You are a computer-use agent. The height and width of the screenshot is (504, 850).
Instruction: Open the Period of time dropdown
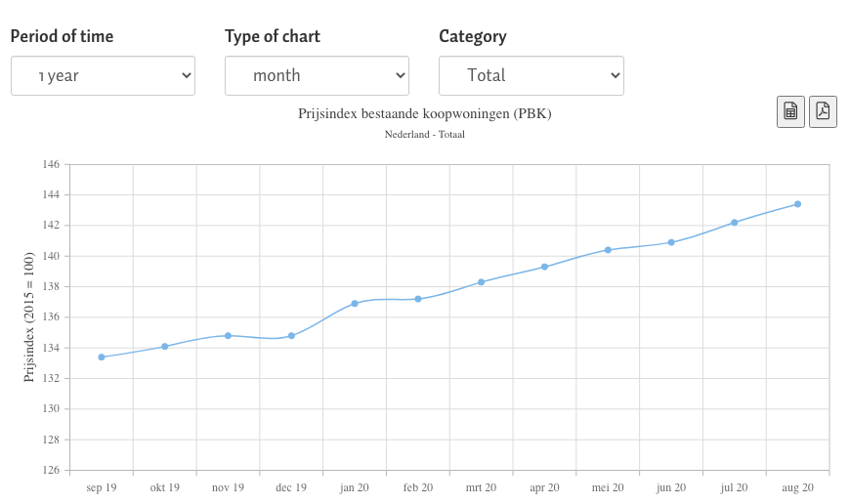[x=103, y=76]
